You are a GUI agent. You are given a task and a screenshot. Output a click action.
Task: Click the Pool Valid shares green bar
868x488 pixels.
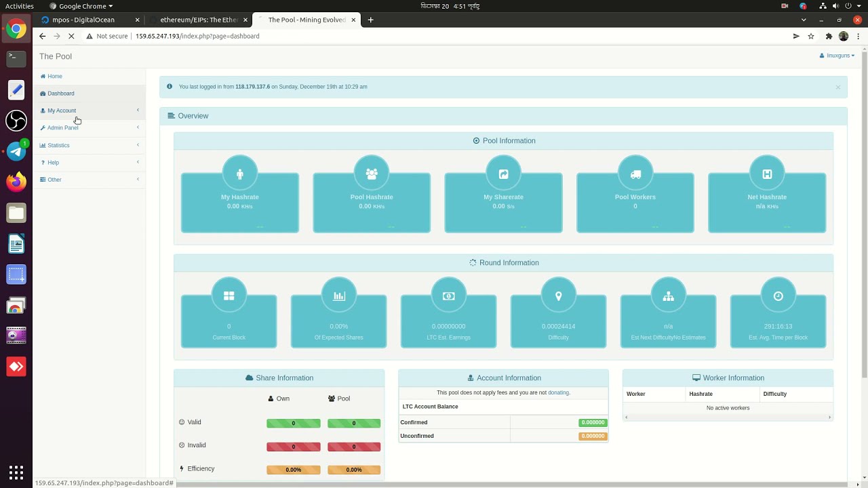pyautogui.click(x=354, y=423)
